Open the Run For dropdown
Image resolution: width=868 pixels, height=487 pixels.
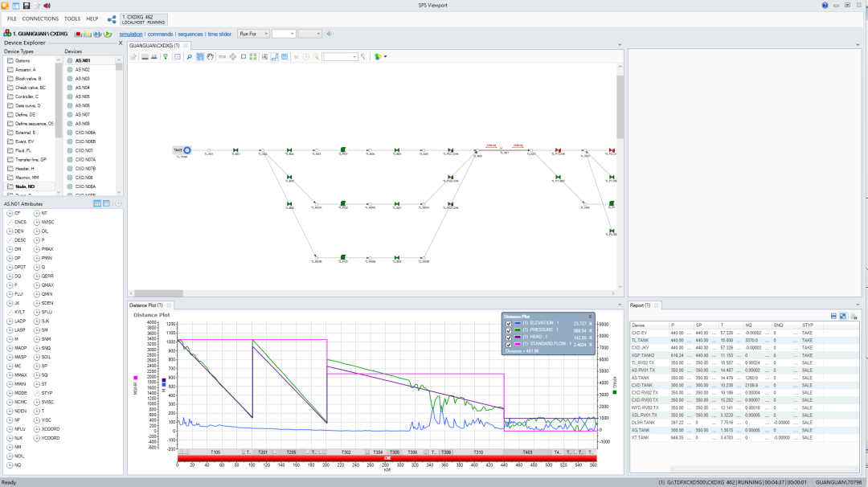point(253,34)
